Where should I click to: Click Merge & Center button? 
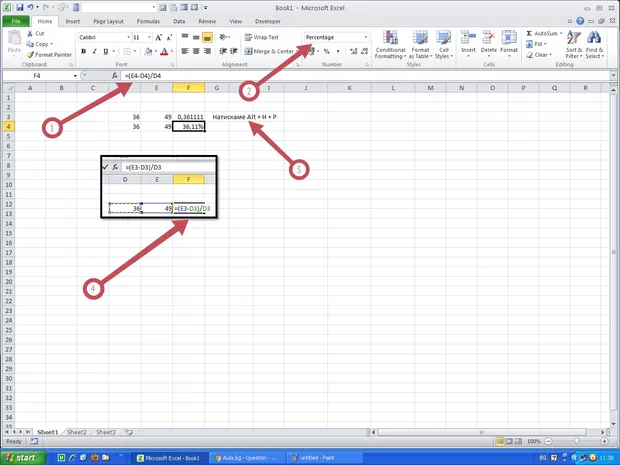click(269, 51)
